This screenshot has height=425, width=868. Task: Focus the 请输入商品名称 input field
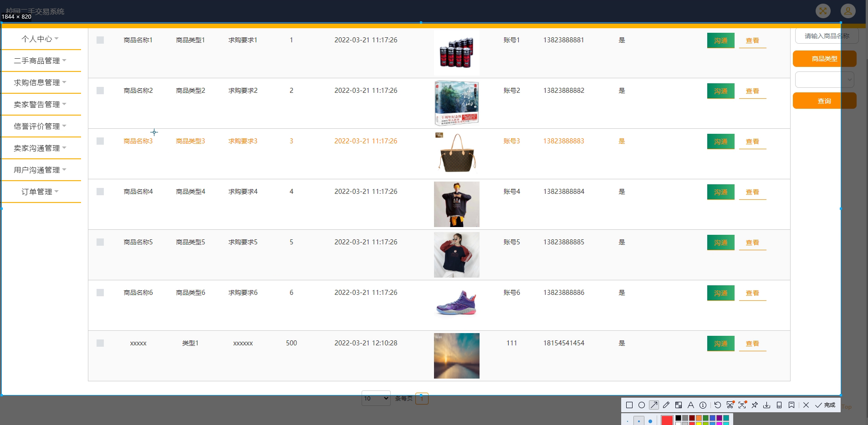827,36
